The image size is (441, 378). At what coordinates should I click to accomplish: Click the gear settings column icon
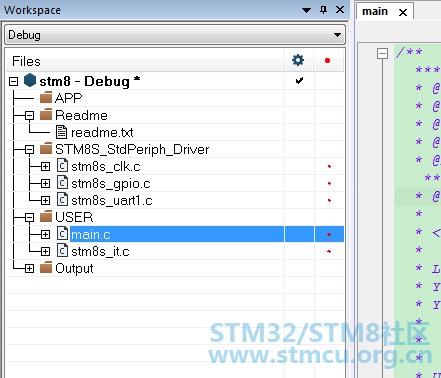coord(298,60)
